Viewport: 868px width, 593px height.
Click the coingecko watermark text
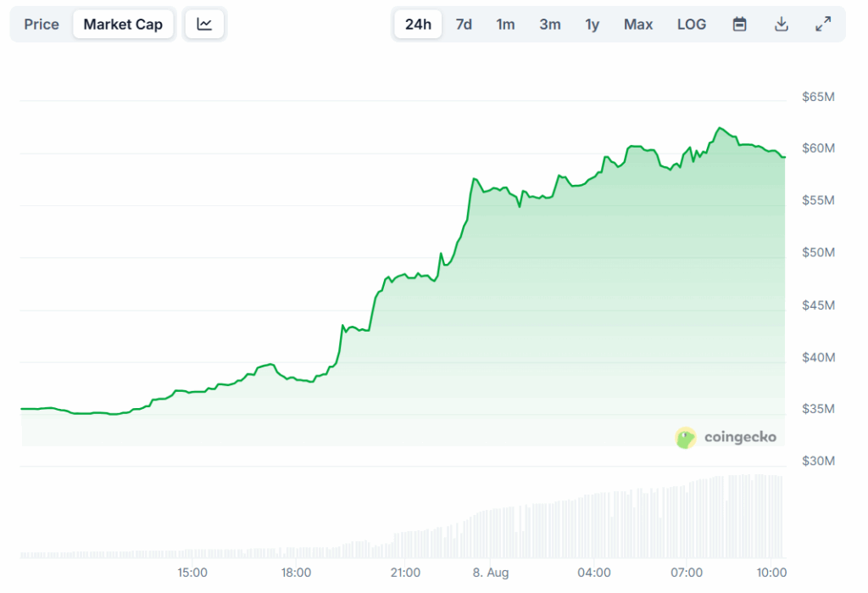(x=739, y=438)
